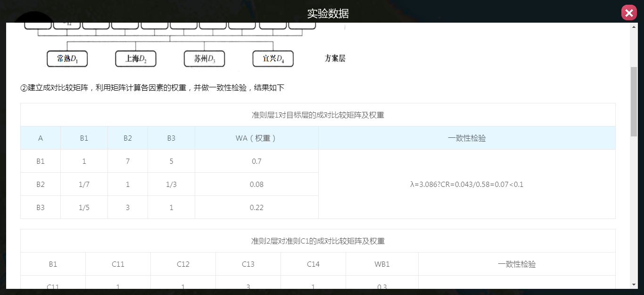Viewport: 644px width, 295px height.
Task: Click the vertical scrollbar thumb
Action: (x=634, y=101)
